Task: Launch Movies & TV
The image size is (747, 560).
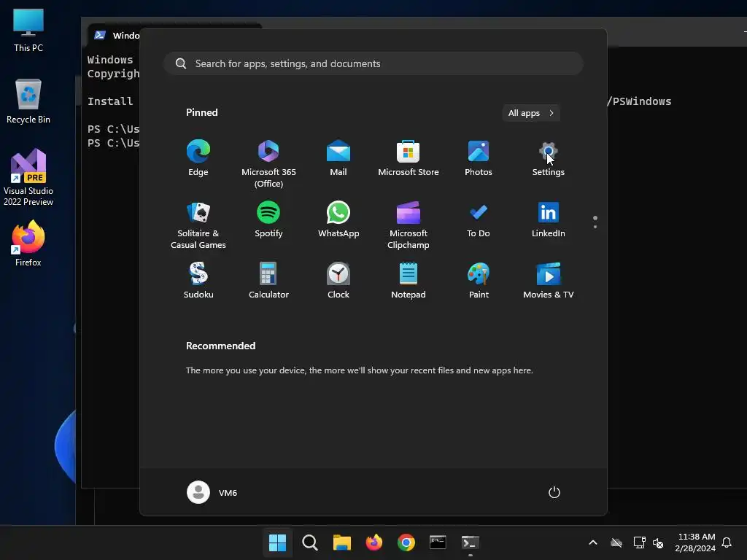Action: (x=549, y=281)
